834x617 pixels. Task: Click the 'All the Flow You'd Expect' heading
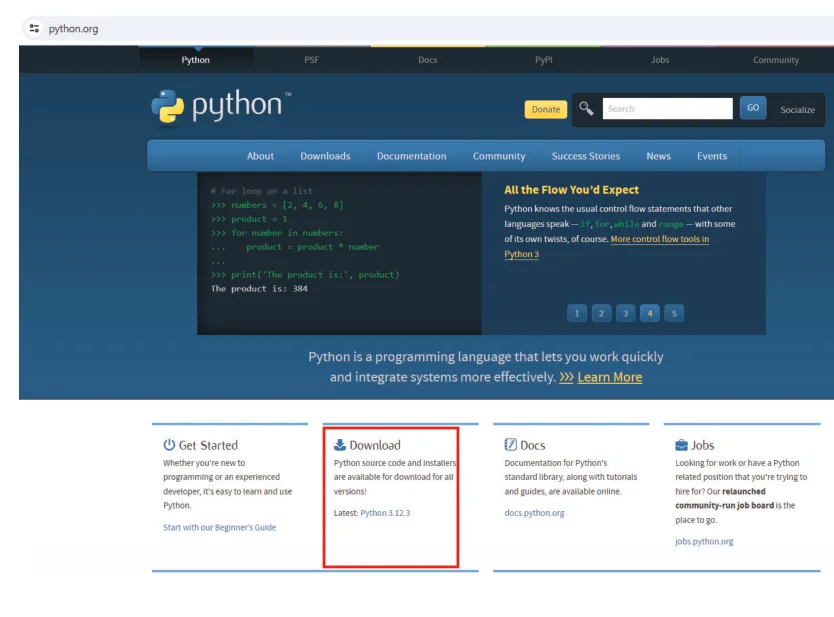571,190
